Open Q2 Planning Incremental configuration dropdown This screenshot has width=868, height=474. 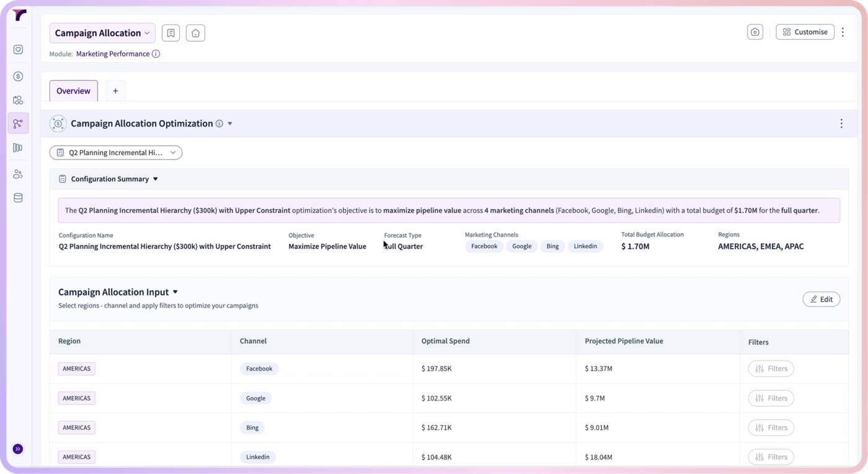[116, 153]
